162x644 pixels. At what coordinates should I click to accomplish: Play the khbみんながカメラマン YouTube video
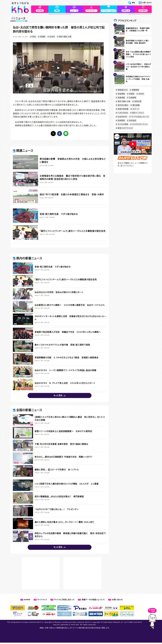coord(133,144)
